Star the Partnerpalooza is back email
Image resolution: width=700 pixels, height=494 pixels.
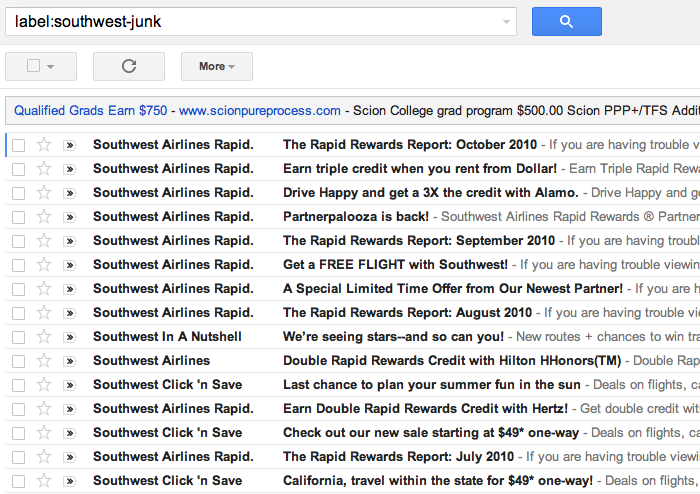click(44, 217)
